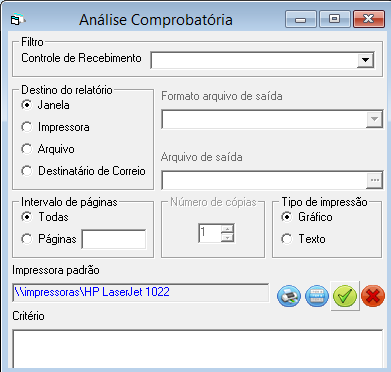Image resolution: width=391 pixels, height=372 pixels.
Task: Confirm with the green checkmark button
Action: click(345, 296)
